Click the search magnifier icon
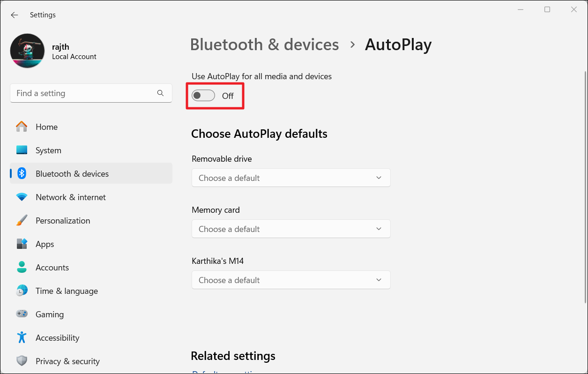The image size is (588, 374). [160, 93]
